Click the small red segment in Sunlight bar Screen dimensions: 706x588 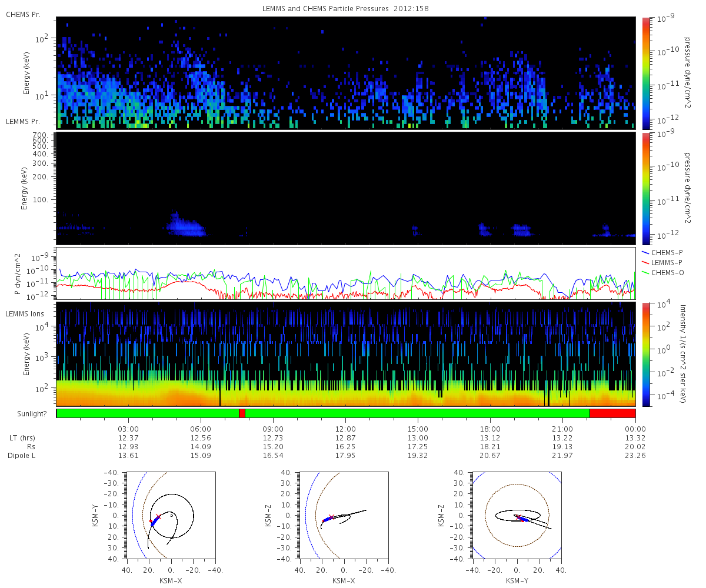tap(242, 413)
